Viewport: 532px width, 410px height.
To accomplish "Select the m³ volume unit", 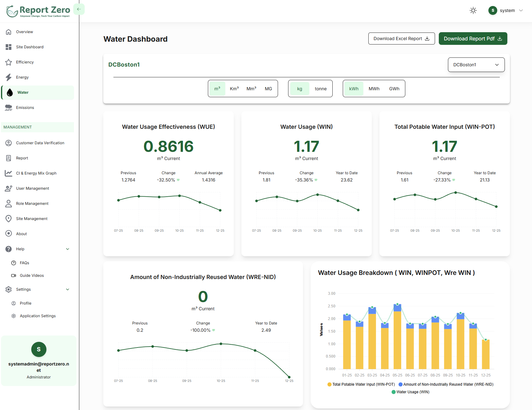I will pos(217,89).
